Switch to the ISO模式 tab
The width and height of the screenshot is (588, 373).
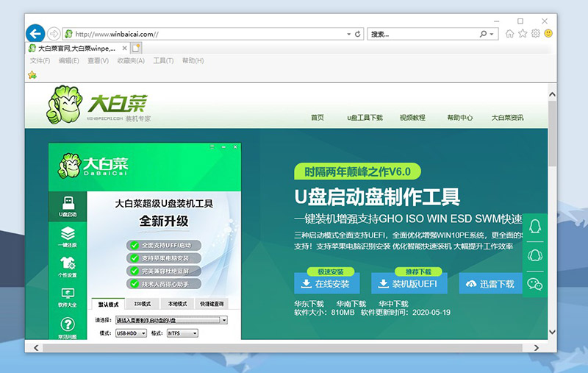(143, 303)
